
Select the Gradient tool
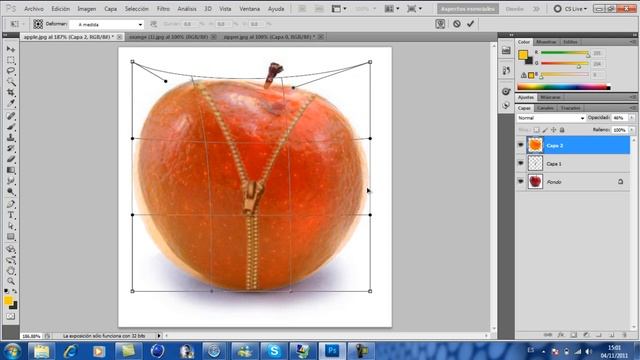[x=11, y=170]
